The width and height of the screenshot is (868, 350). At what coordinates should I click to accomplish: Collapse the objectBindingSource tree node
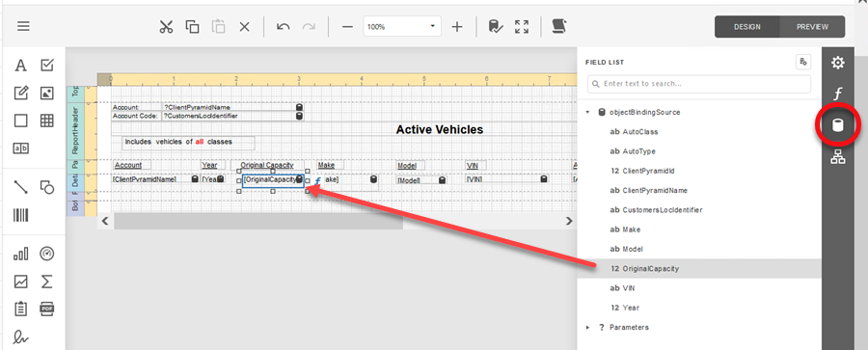coord(587,113)
